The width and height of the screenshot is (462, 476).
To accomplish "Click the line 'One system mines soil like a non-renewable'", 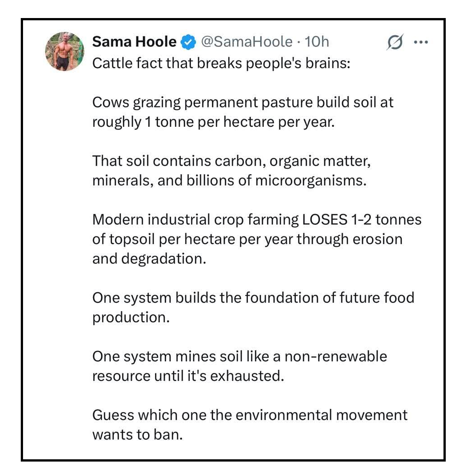I will point(239,356).
